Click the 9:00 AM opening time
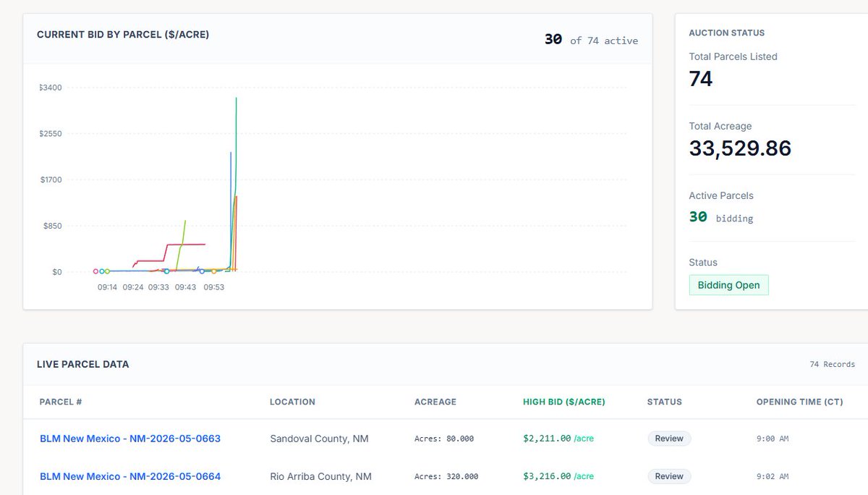868x495 pixels. click(773, 439)
